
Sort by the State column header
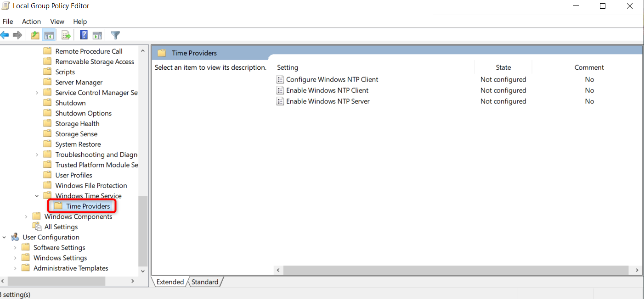click(x=503, y=67)
